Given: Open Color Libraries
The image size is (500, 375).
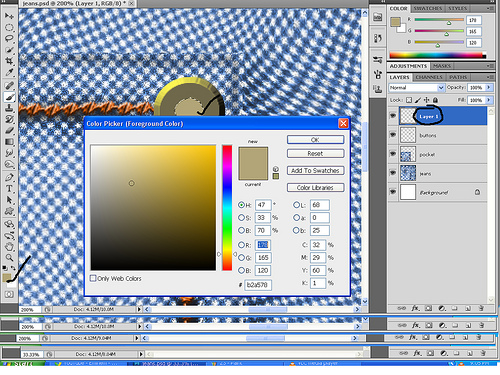Looking at the screenshot, I should click(315, 188).
